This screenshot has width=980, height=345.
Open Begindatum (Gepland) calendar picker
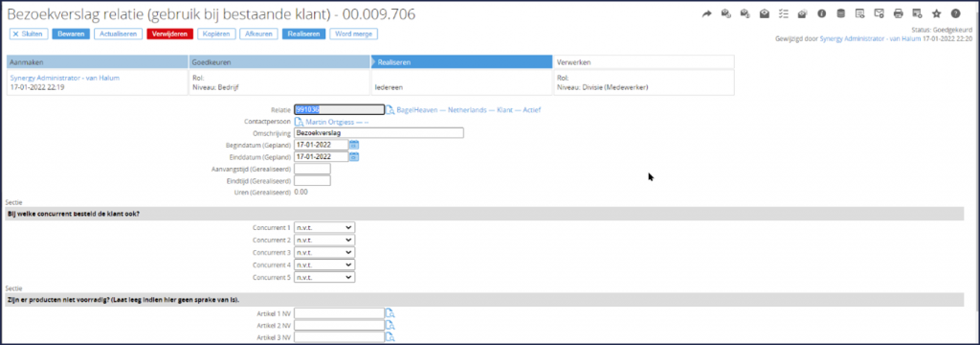click(354, 146)
